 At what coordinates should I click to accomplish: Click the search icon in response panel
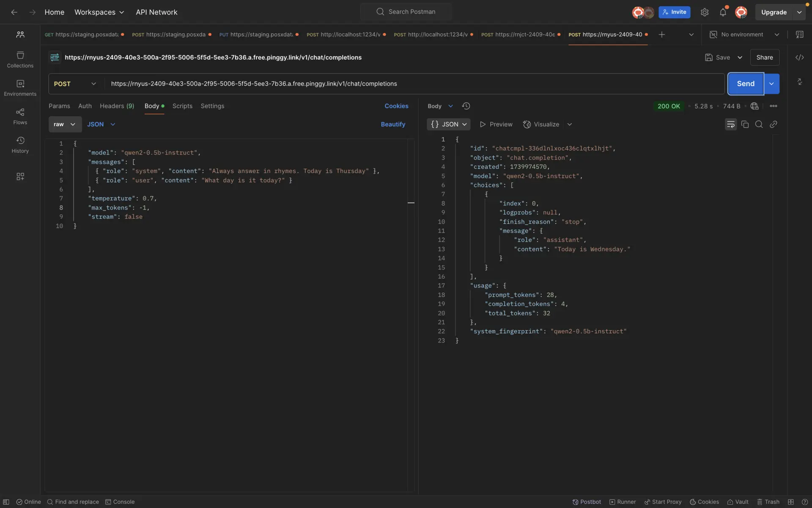click(759, 124)
